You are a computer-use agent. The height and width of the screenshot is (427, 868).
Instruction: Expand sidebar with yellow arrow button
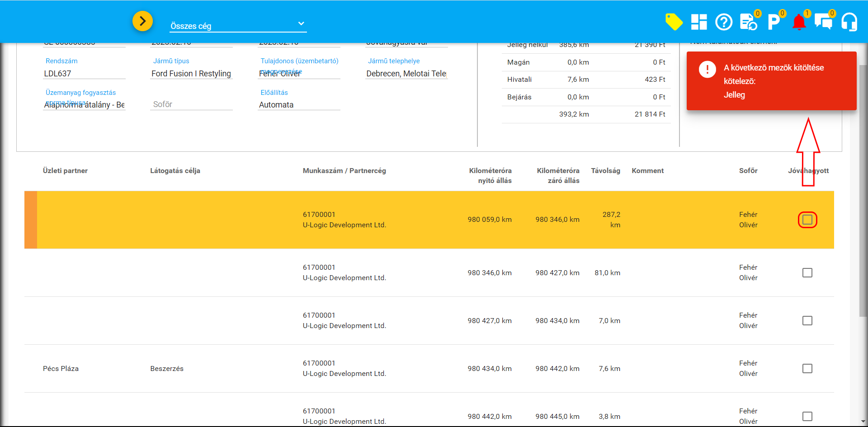(142, 21)
